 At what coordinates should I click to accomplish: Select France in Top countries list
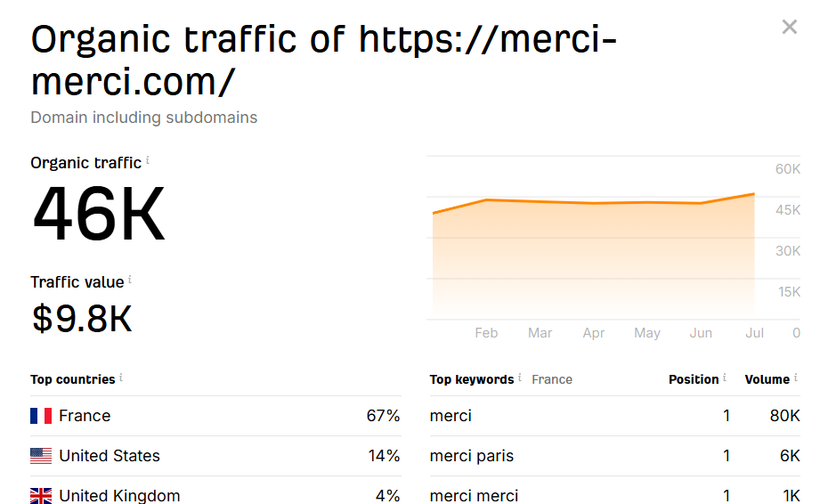[85, 416]
